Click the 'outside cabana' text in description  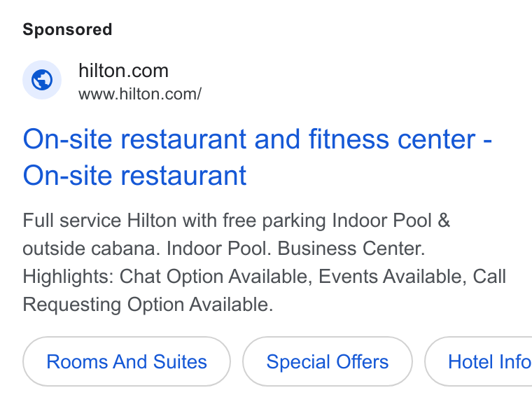[x=91, y=249]
